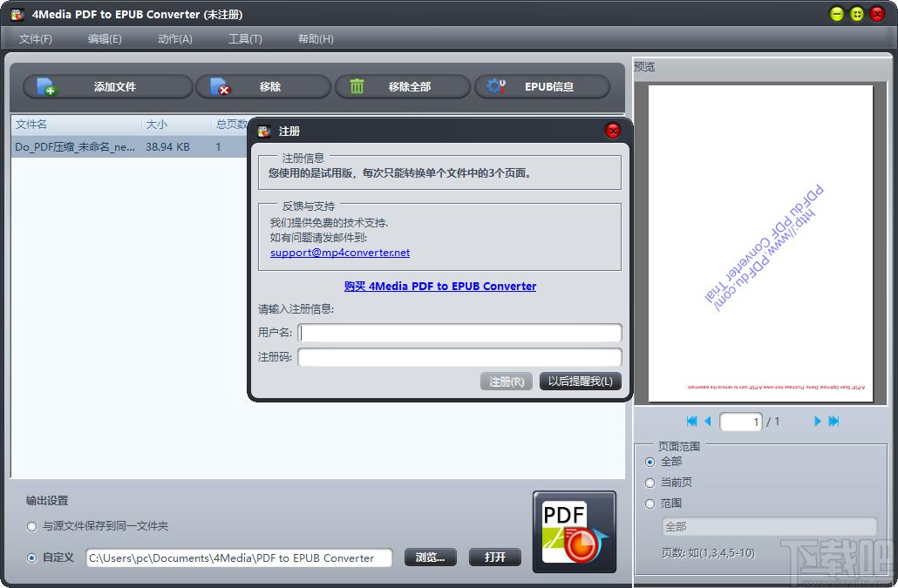Click the current page number field
898x588 pixels.
[740, 422]
